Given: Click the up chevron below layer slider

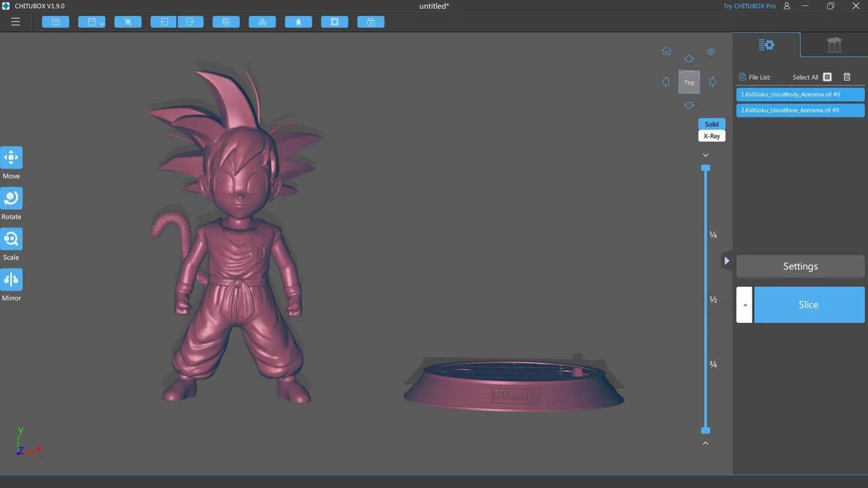Looking at the screenshot, I should click(x=705, y=443).
